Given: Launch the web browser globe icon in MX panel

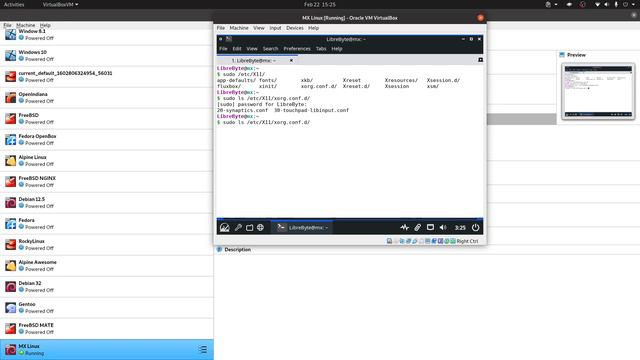Looking at the screenshot, I should click(x=260, y=228).
